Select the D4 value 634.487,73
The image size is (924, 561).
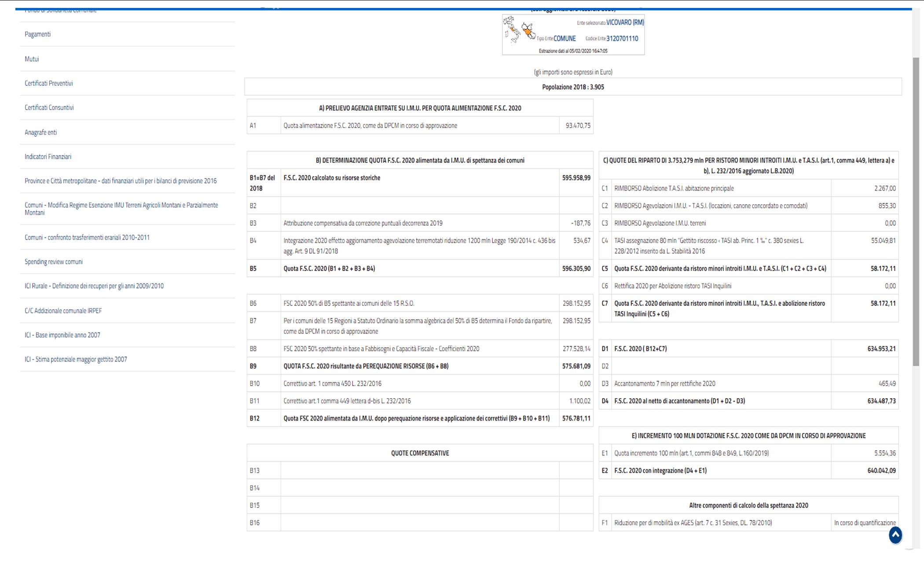click(x=881, y=401)
